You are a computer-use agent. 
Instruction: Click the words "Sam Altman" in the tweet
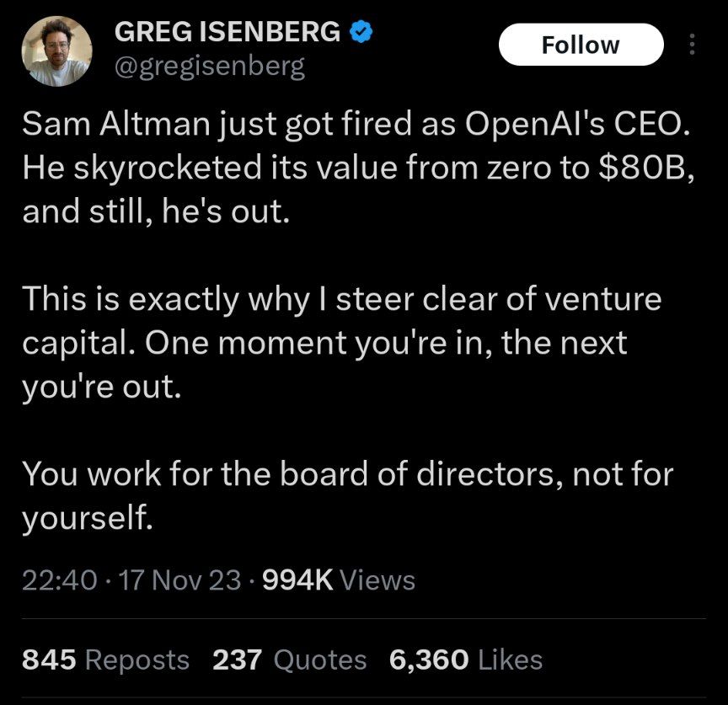[116, 125]
